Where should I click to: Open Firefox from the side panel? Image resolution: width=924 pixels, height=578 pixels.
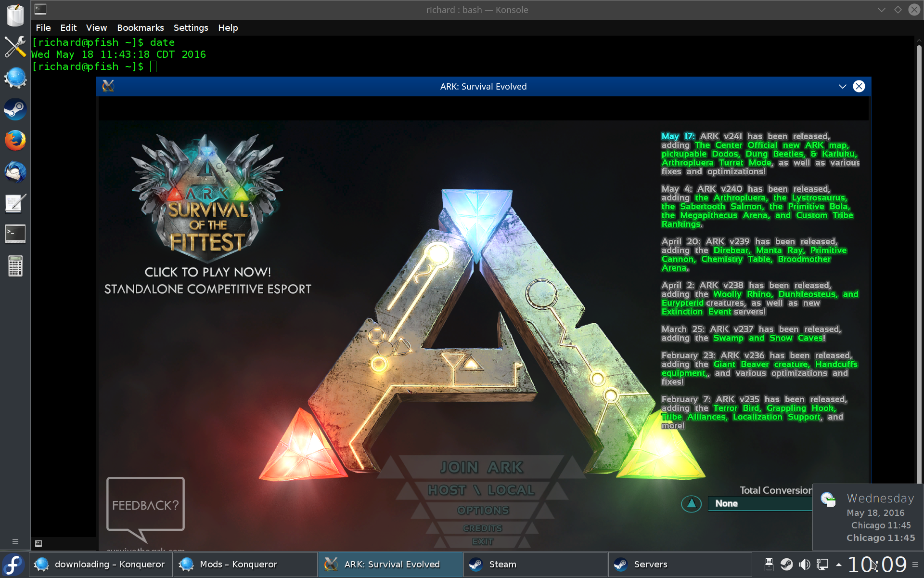pyautogui.click(x=15, y=141)
